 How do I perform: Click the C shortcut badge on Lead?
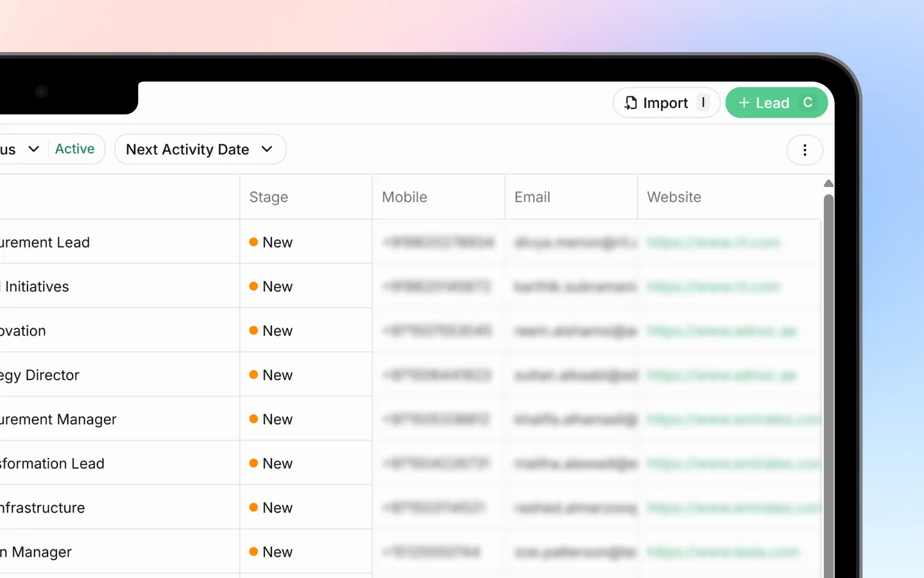(808, 103)
